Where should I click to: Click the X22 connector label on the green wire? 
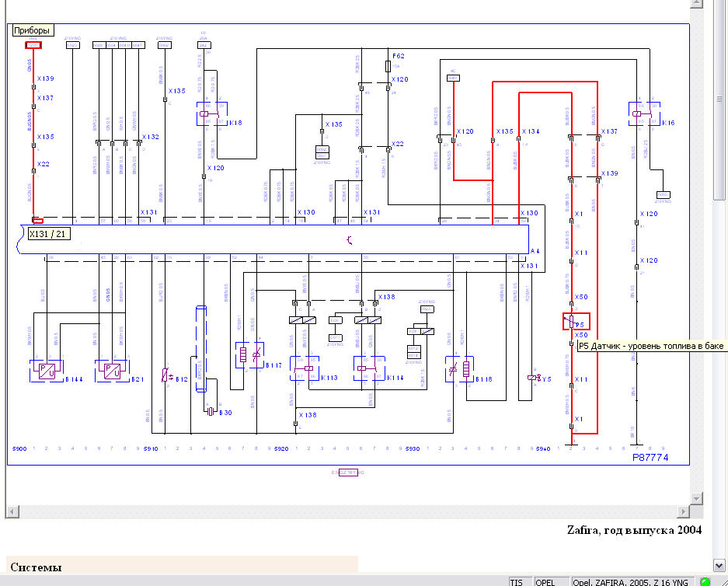pyautogui.click(x=44, y=164)
